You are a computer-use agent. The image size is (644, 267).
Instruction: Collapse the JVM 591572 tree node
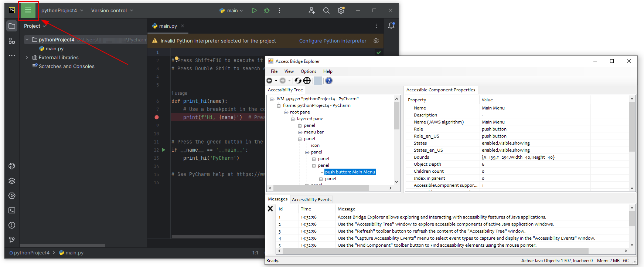pyautogui.click(x=272, y=99)
